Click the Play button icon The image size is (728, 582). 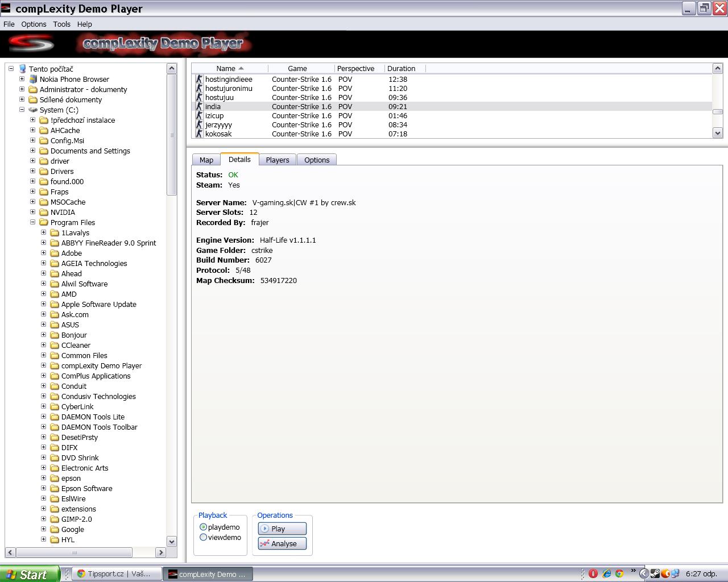(264, 529)
